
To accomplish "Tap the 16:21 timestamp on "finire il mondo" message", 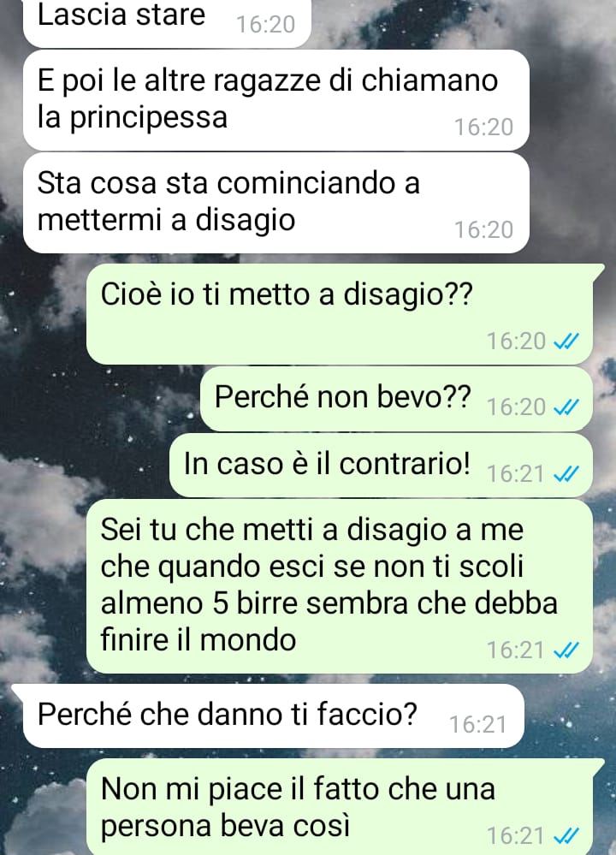I will 516,650.
